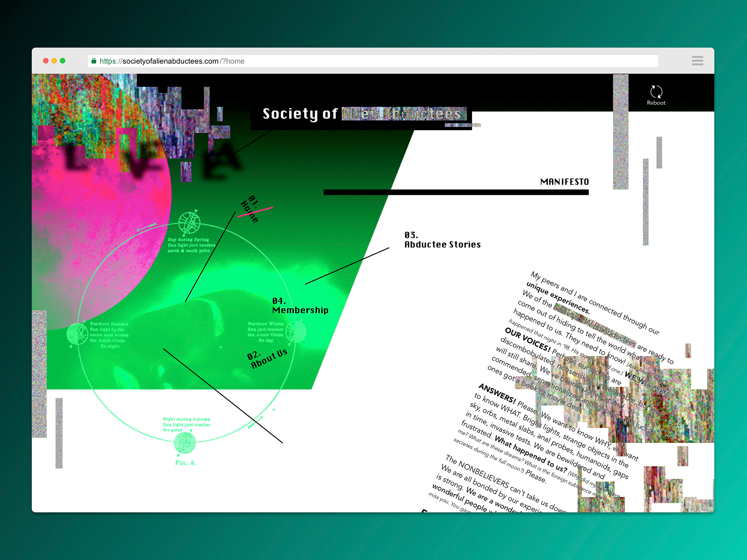
Task: Click the MANIFESTO heading
Action: pos(565,182)
